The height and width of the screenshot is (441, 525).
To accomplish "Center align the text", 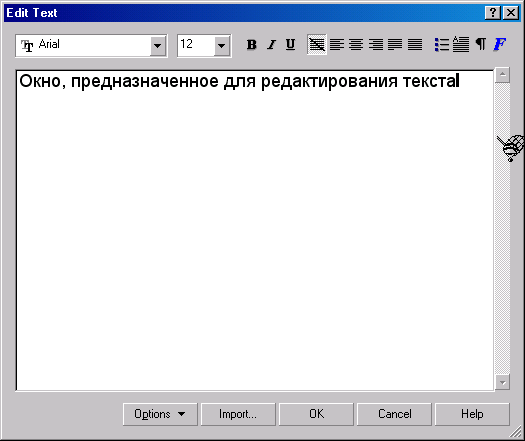I will (356, 45).
